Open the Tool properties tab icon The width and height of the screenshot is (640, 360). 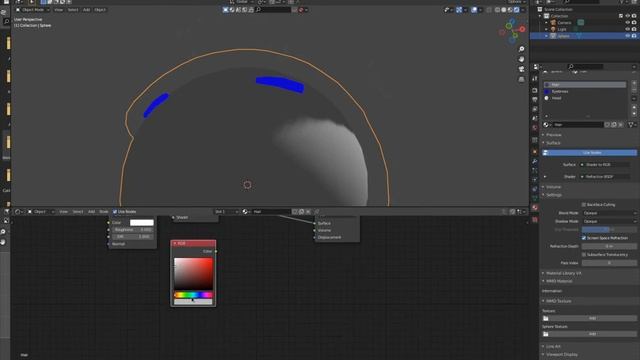[x=535, y=78]
